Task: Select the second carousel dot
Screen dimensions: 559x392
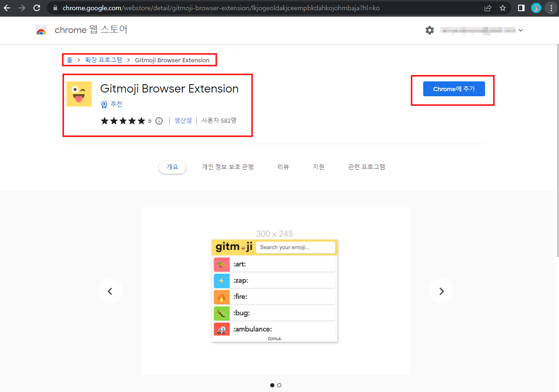Action: (279, 385)
